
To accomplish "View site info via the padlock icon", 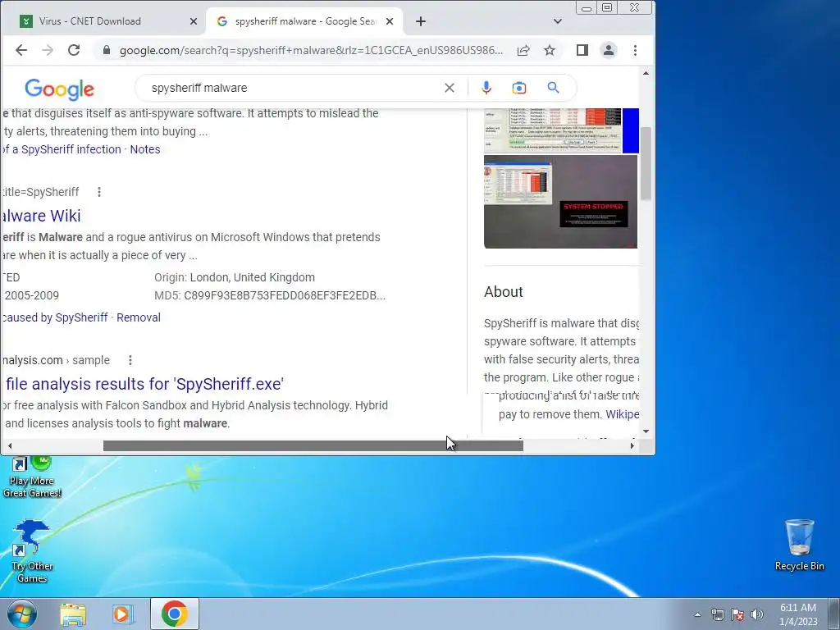I will click(x=107, y=50).
